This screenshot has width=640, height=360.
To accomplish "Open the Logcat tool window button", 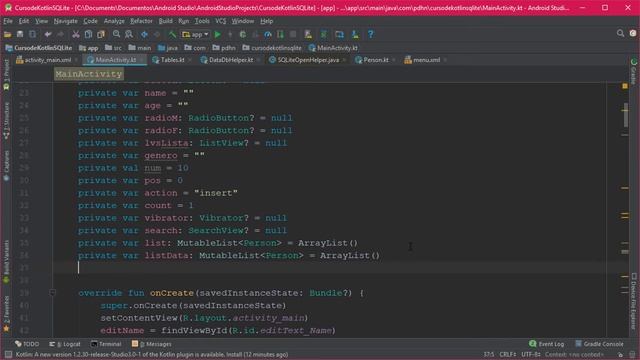I will [x=64, y=344].
